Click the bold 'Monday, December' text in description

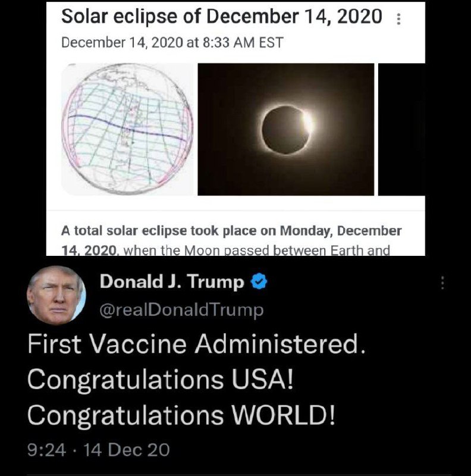pyautogui.click(x=341, y=231)
